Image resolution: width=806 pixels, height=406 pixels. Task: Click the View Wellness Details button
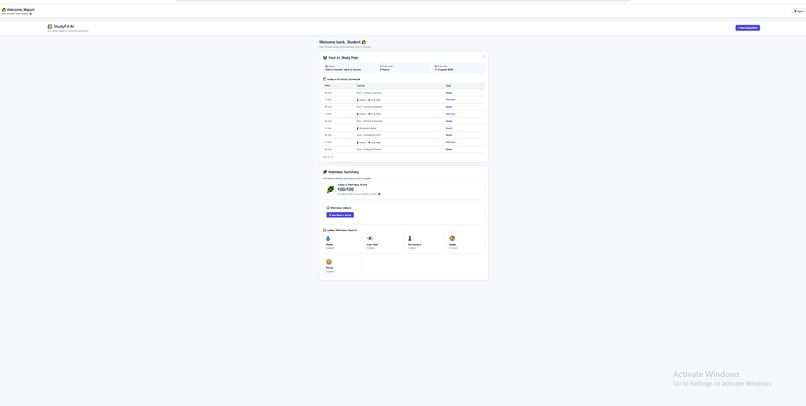coord(340,215)
